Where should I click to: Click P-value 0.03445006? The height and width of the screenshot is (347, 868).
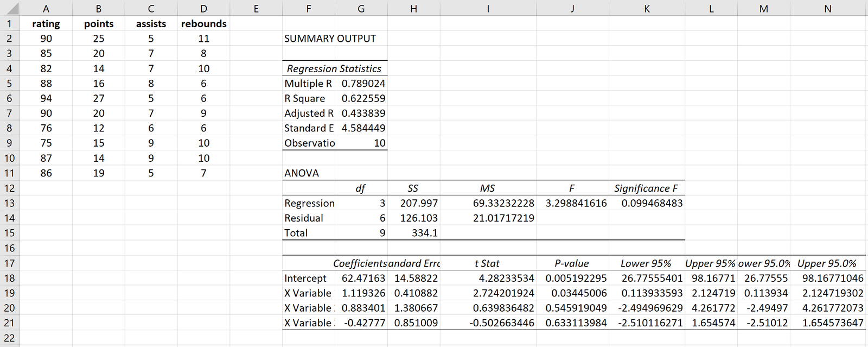(572, 293)
